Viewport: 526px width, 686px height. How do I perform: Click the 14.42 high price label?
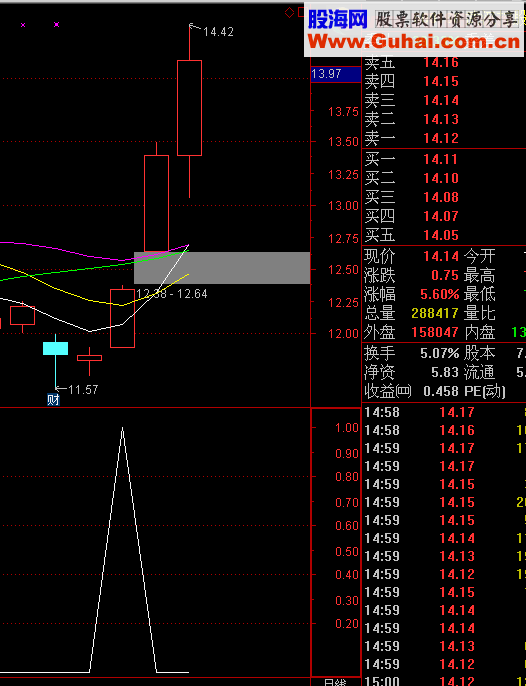(x=218, y=32)
